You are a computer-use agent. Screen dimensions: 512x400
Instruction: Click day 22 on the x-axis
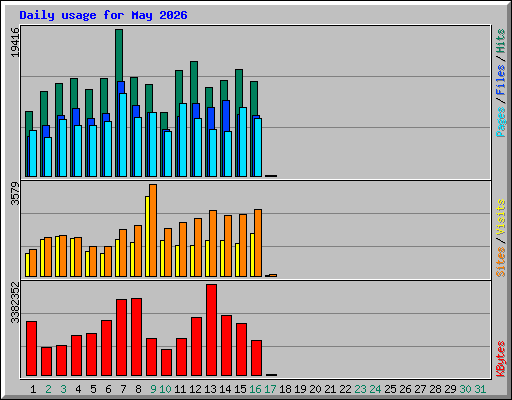click(x=345, y=389)
